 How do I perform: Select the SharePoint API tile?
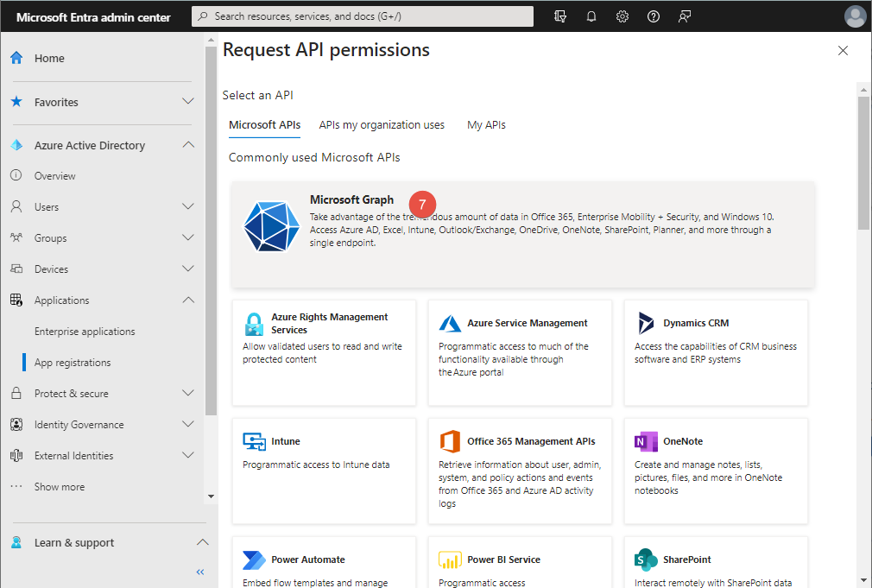tap(716, 566)
